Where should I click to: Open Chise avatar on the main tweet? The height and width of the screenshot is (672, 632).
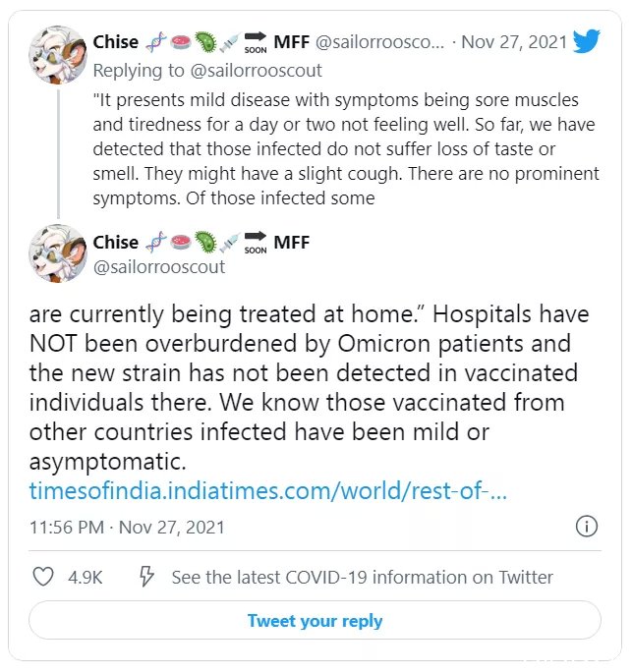tap(58, 253)
